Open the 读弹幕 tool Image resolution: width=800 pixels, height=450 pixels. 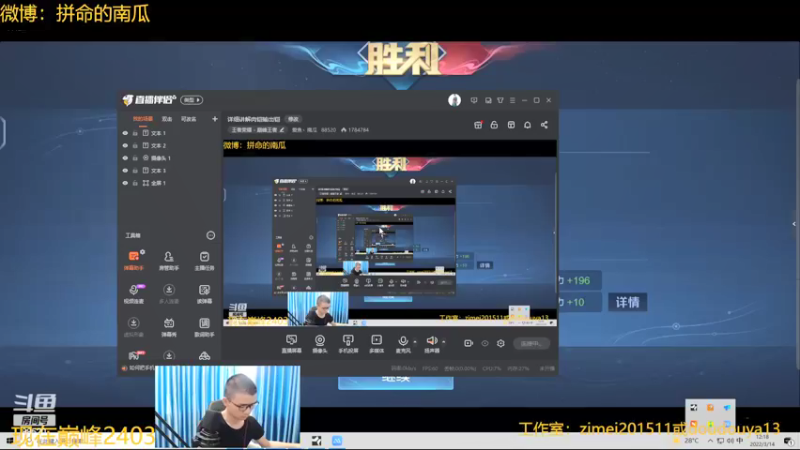[204, 294]
